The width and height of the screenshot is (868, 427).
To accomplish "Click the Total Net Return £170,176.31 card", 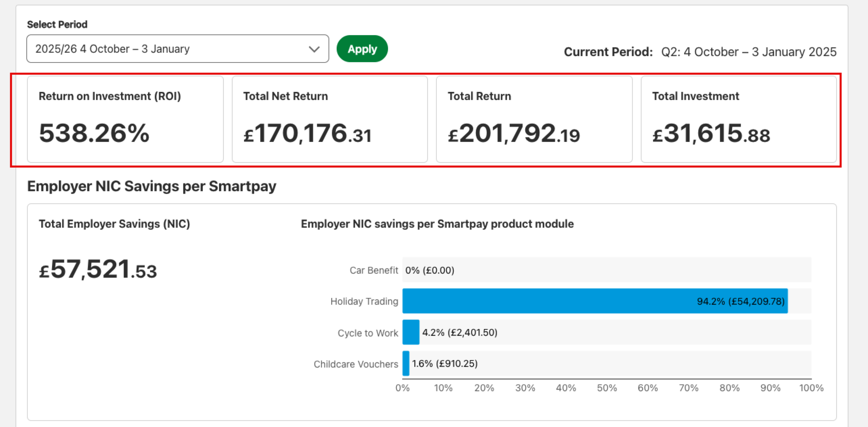I will (330, 119).
